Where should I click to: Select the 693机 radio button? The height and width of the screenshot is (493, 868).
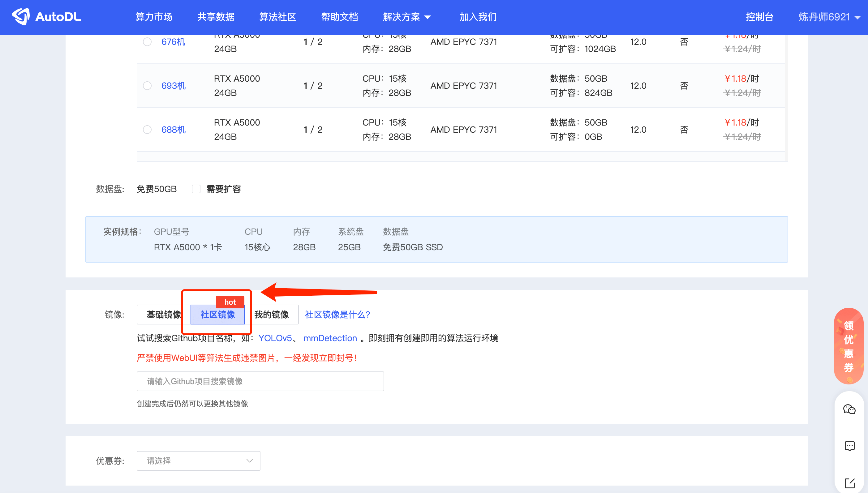tap(147, 86)
